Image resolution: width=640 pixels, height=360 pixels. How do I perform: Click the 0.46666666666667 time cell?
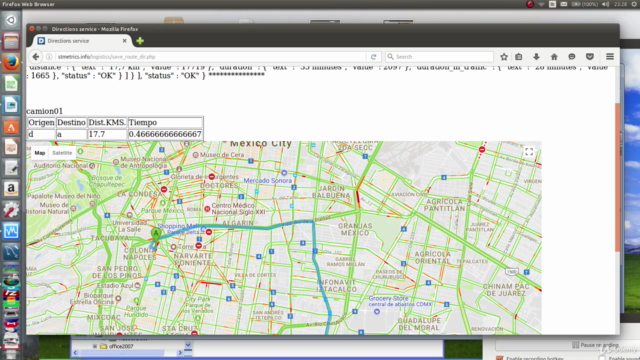[x=165, y=134]
